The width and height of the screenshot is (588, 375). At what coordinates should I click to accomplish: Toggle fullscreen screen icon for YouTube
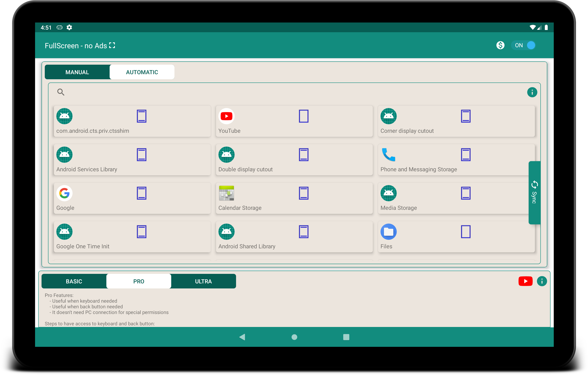click(x=304, y=116)
